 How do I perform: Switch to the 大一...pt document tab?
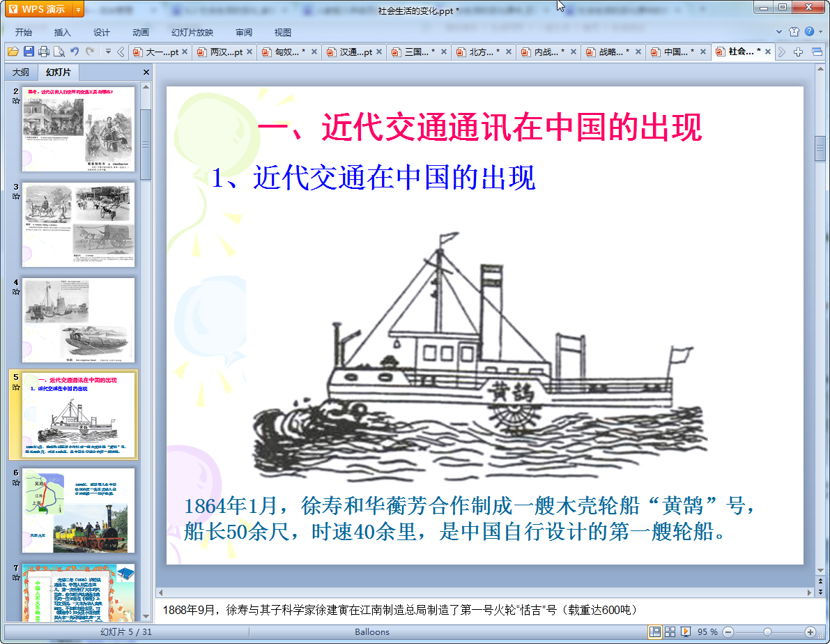click(162, 52)
